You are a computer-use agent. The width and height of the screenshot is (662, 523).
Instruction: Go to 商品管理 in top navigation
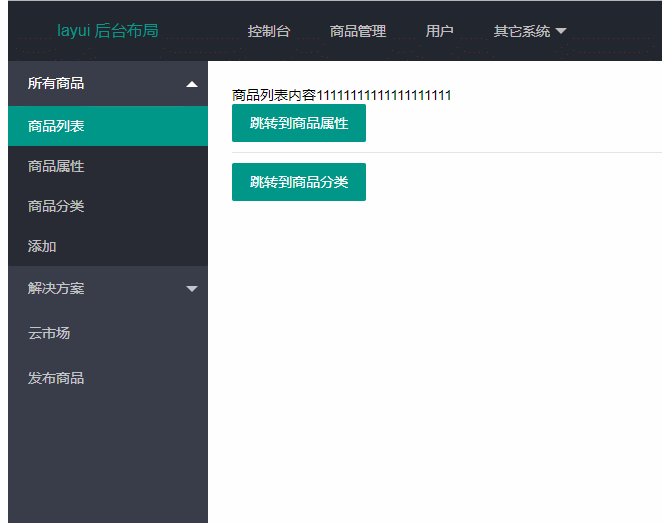(x=358, y=31)
